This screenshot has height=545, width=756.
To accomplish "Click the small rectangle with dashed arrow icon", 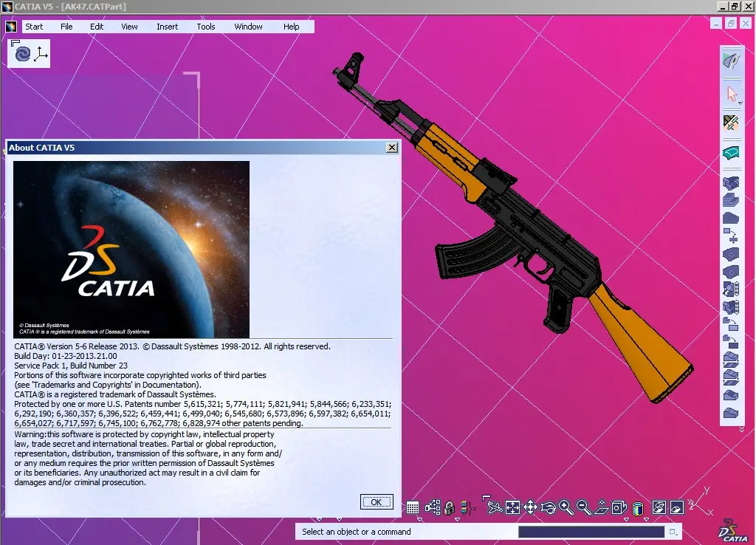I will (731, 236).
